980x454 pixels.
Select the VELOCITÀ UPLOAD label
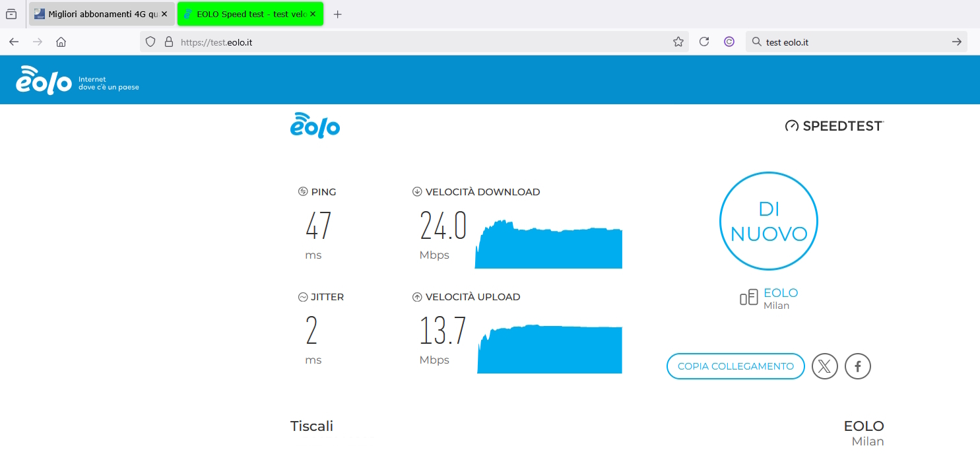(473, 297)
